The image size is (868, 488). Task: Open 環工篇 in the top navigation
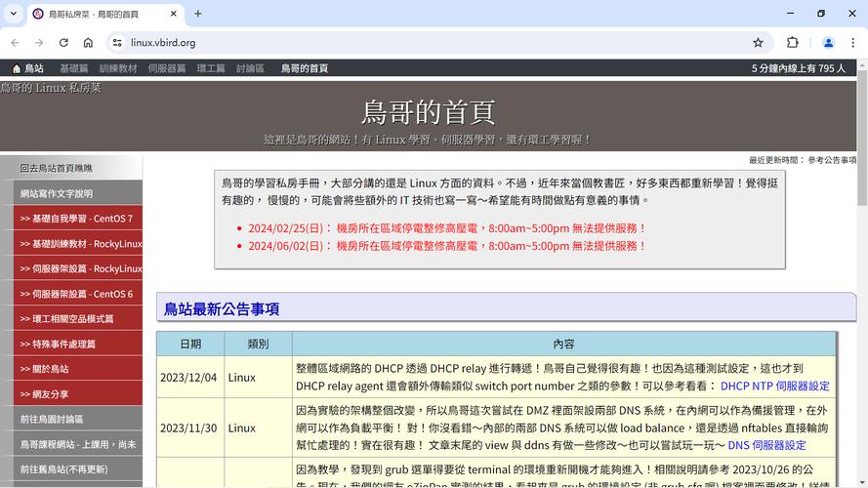coord(211,68)
